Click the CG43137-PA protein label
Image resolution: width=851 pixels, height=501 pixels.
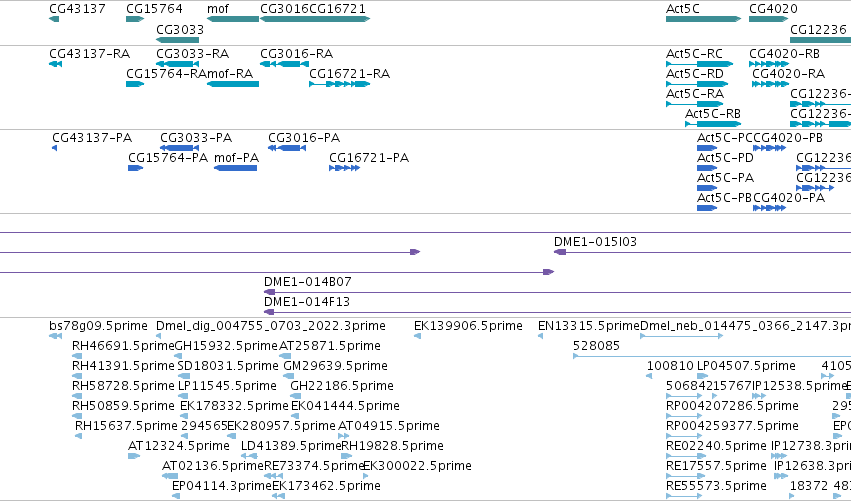coord(92,138)
